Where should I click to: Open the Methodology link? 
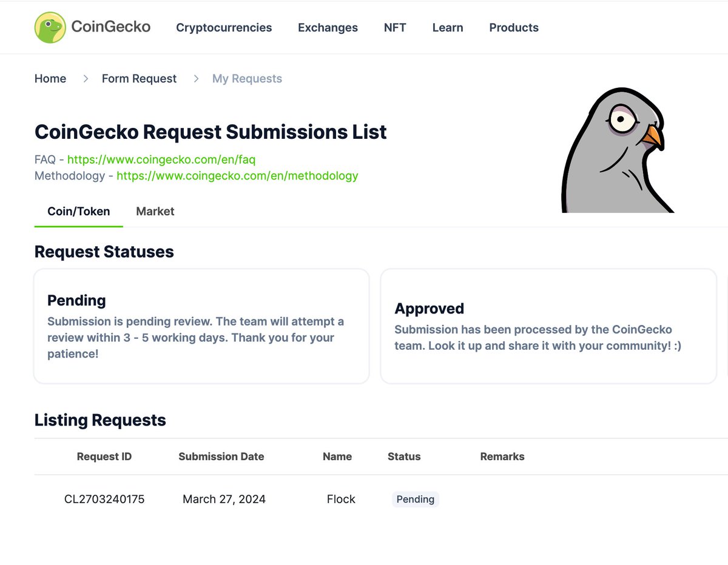click(237, 176)
